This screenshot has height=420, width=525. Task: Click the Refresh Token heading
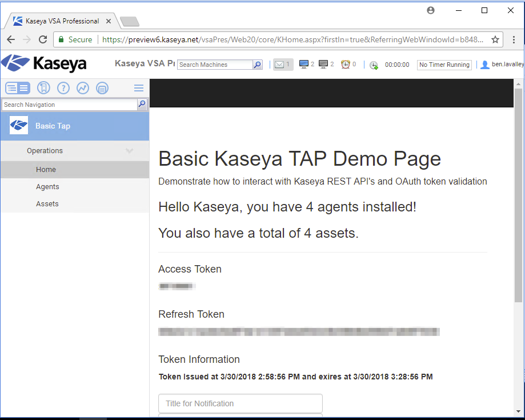point(191,314)
